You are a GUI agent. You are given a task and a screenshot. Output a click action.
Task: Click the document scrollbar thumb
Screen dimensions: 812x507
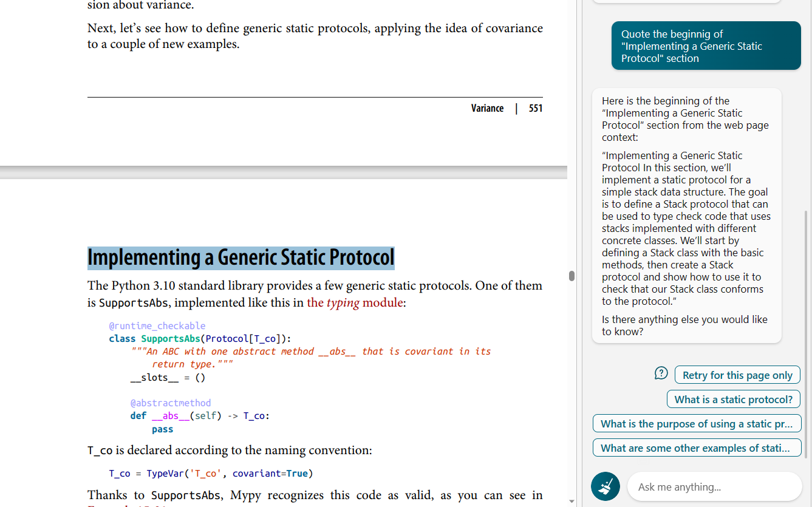coord(571,276)
